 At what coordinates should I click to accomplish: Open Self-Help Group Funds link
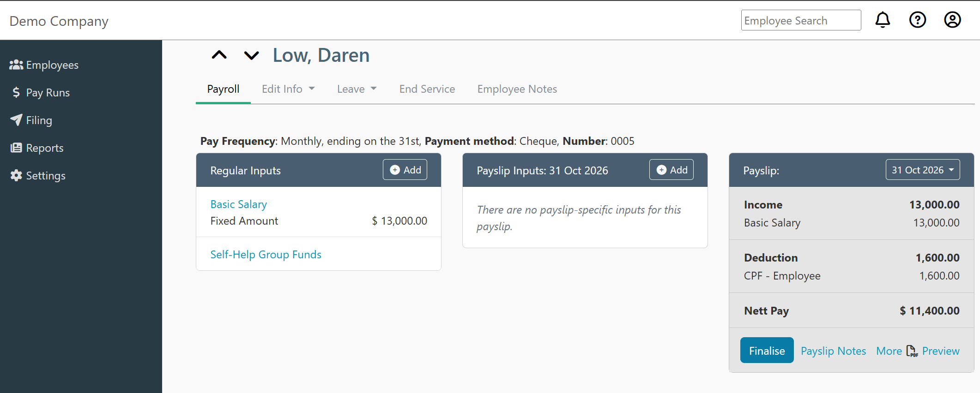tap(266, 255)
